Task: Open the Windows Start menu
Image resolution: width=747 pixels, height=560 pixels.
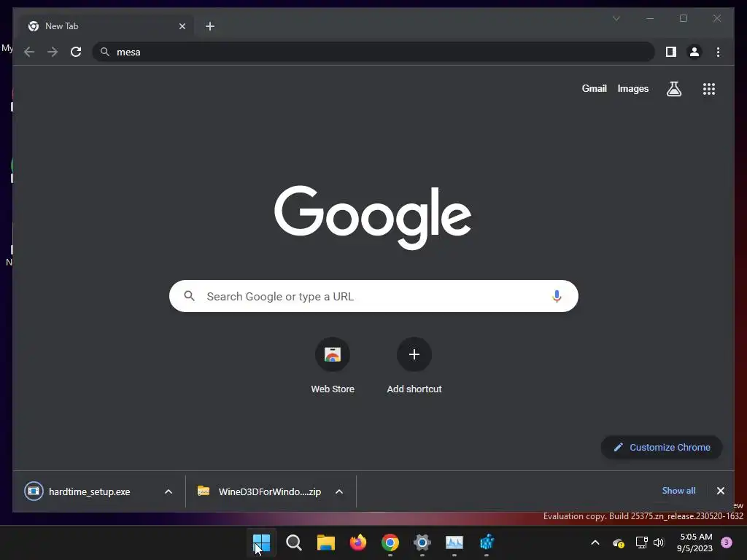Action: [262, 542]
